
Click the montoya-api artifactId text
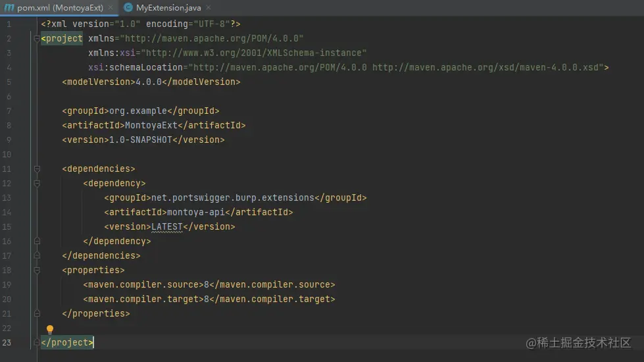point(196,213)
